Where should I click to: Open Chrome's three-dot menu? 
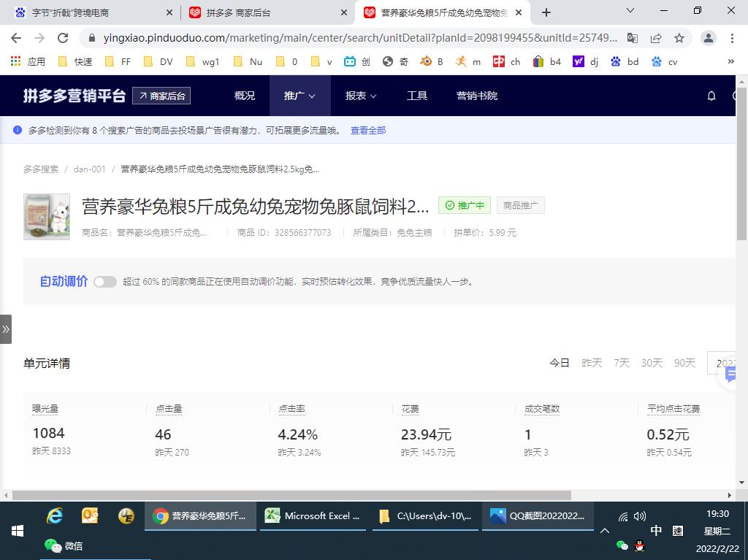coord(732,38)
